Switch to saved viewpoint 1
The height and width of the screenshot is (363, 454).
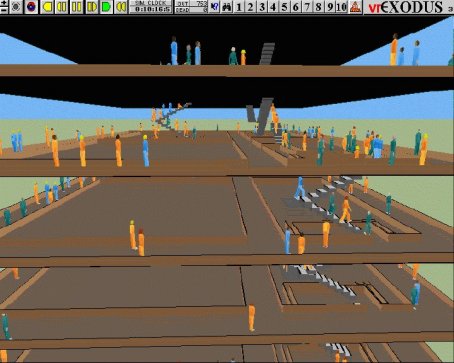point(239,7)
